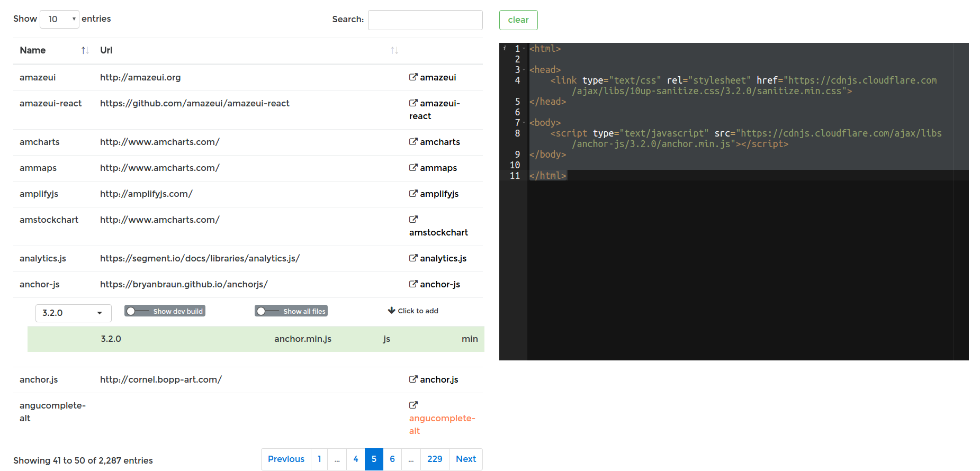Viewport: 980px width, 471px height.
Task: Collapse the body tag fold arrow on line 7
Action: coord(524,123)
